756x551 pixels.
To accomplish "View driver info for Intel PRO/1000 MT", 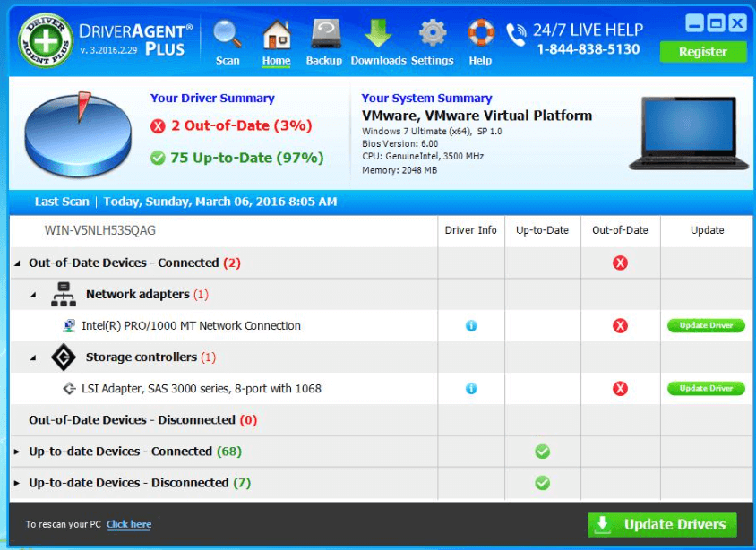I will [471, 326].
